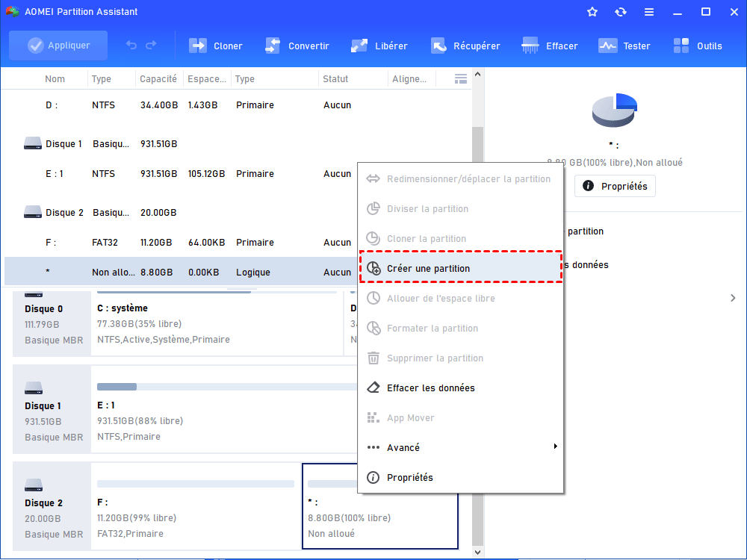Click Disque 2 icon in disk map
Screen dimensions: 747x560
click(34, 485)
